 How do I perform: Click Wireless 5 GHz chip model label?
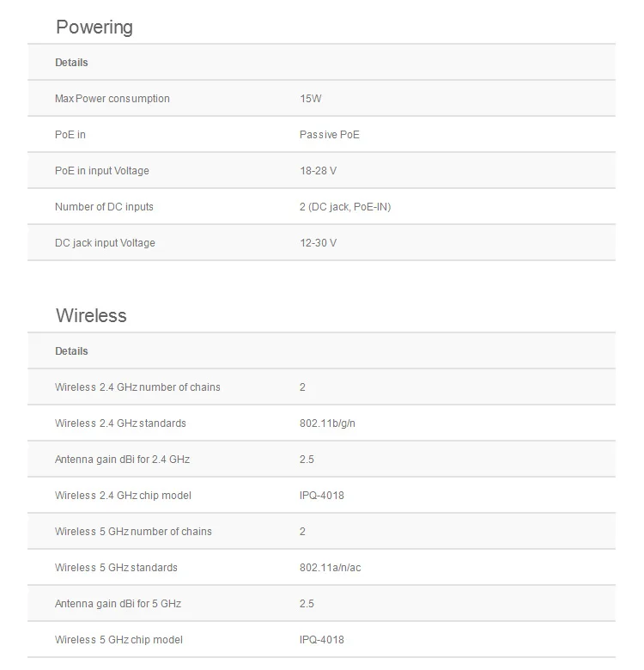(118, 640)
